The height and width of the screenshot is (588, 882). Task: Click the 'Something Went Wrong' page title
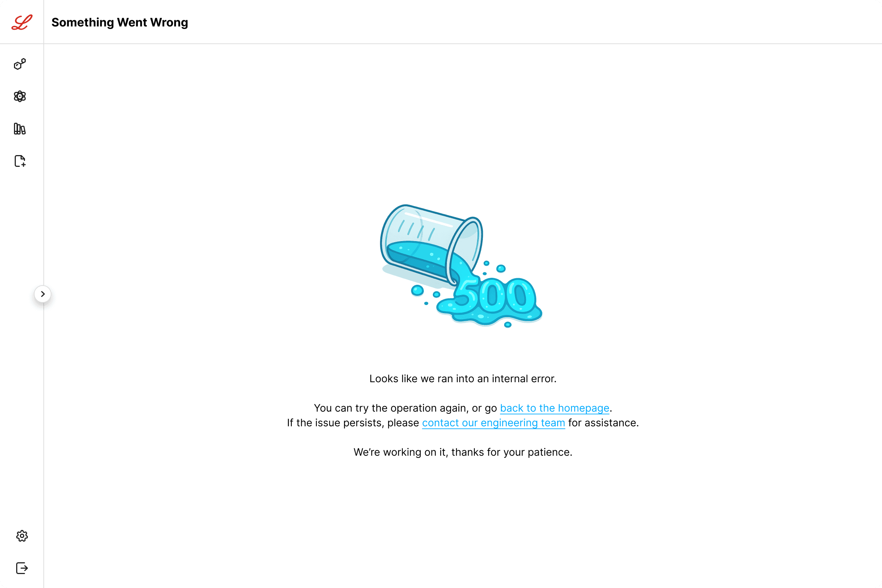[120, 22]
